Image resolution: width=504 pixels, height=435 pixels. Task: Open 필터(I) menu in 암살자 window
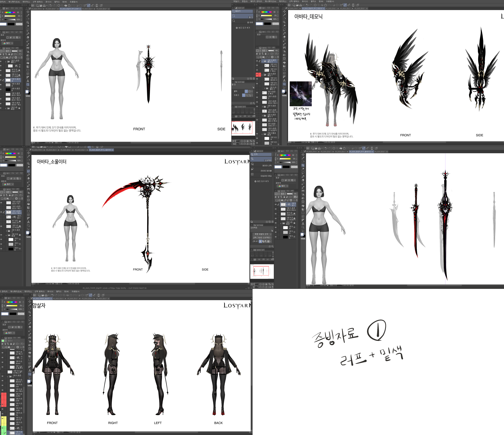click(x=59, y=291)
